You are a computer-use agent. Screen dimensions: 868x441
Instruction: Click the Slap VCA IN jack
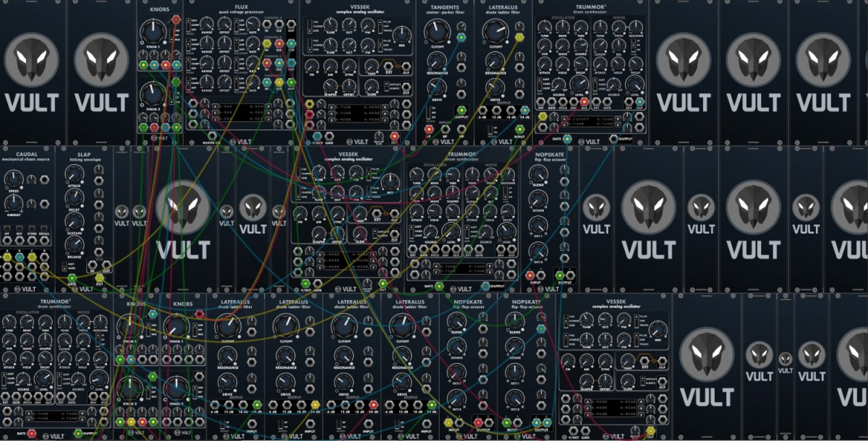[x=93, y=265]
